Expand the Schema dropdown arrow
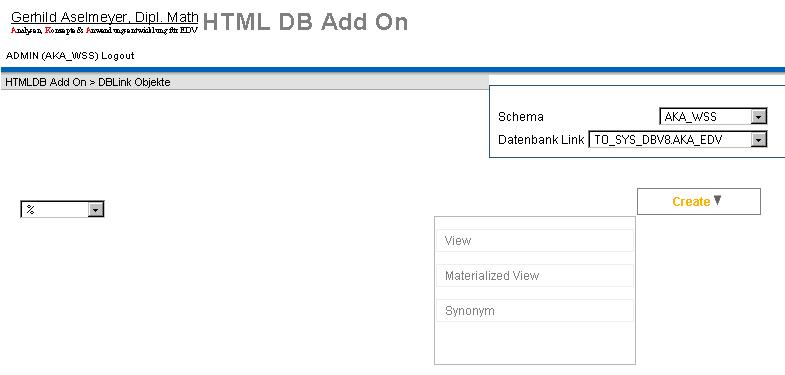Image resolution: width=785 pixels, height=375 pixels. (759, 117)
